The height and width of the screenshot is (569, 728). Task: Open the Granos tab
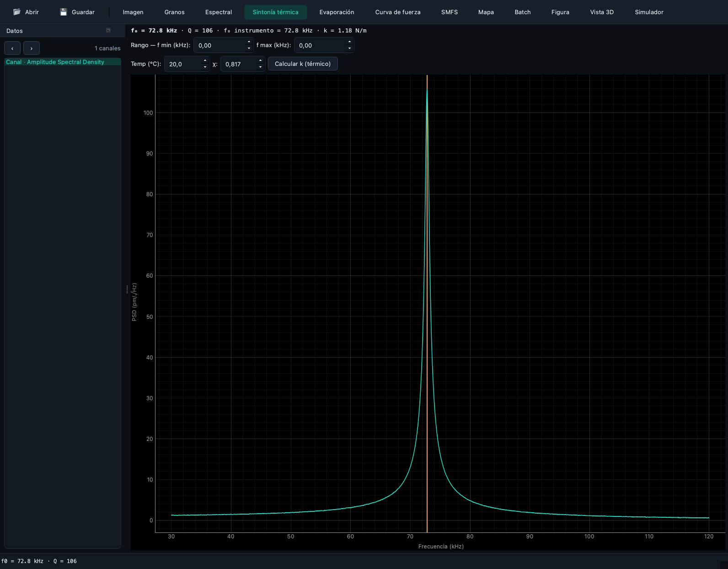point(175,12)
